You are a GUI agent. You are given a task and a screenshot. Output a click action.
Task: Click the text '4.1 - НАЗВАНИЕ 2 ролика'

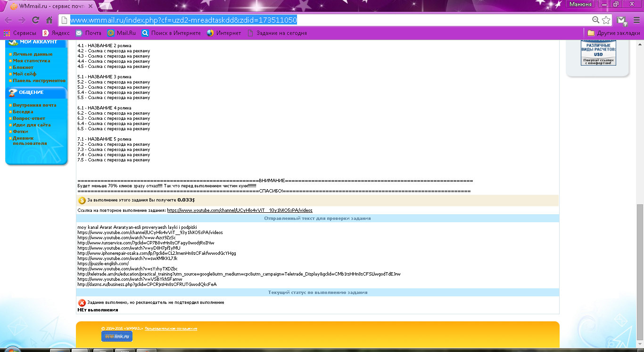pos(104,46)
